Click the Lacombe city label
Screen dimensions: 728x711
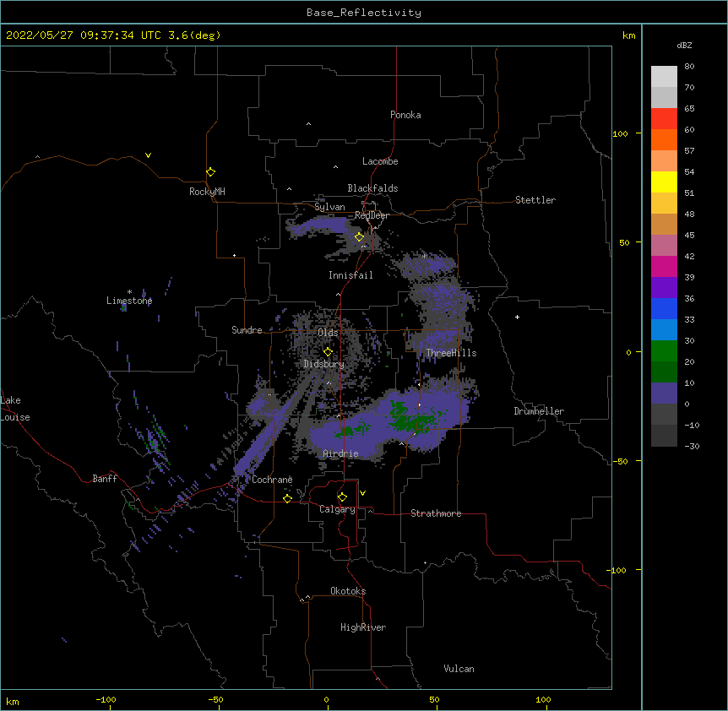[x=380, y=161]
